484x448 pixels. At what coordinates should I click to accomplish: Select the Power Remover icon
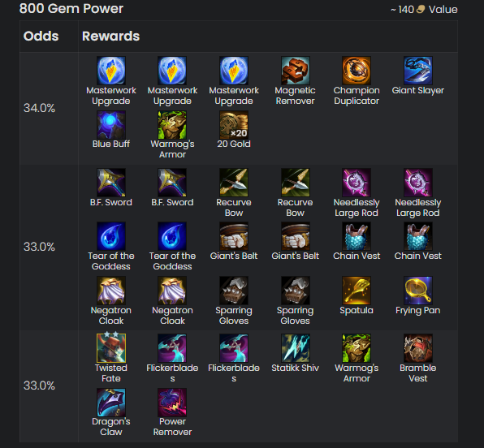172,403
